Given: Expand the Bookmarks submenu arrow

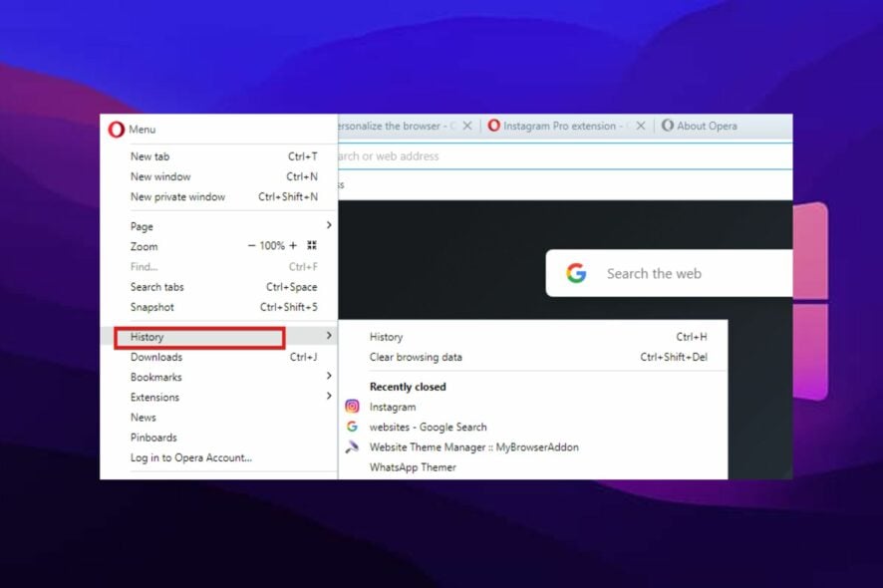Looking at the screenshot, I should 329,376.
